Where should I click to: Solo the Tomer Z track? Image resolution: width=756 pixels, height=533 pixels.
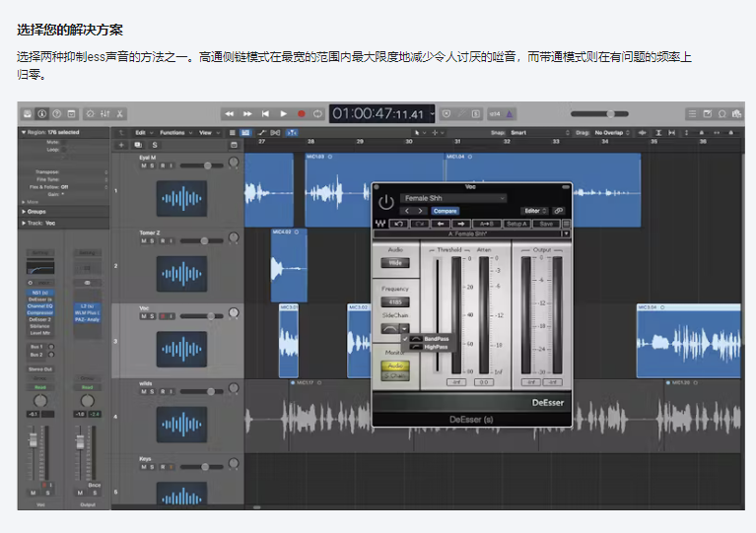(x=152, y=241)
